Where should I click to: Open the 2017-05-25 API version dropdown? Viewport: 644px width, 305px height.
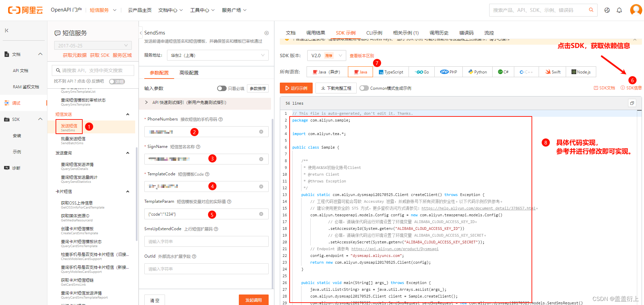93,45
